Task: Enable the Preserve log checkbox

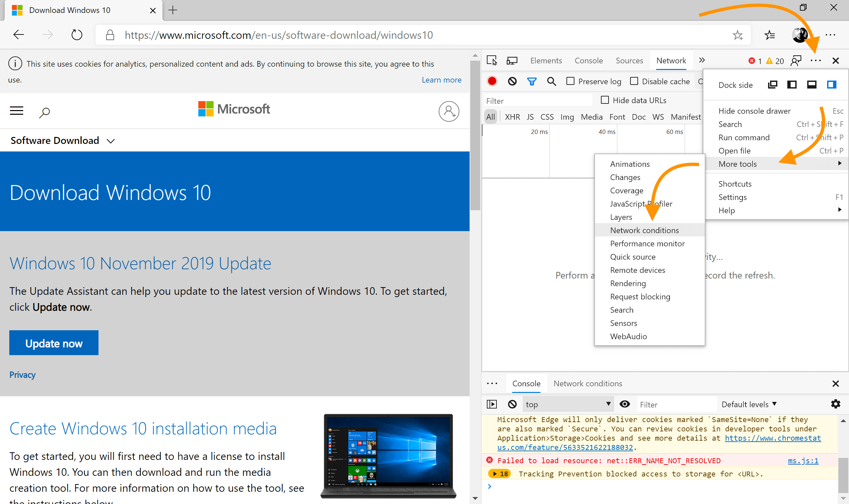Action: tap(570, 81)
